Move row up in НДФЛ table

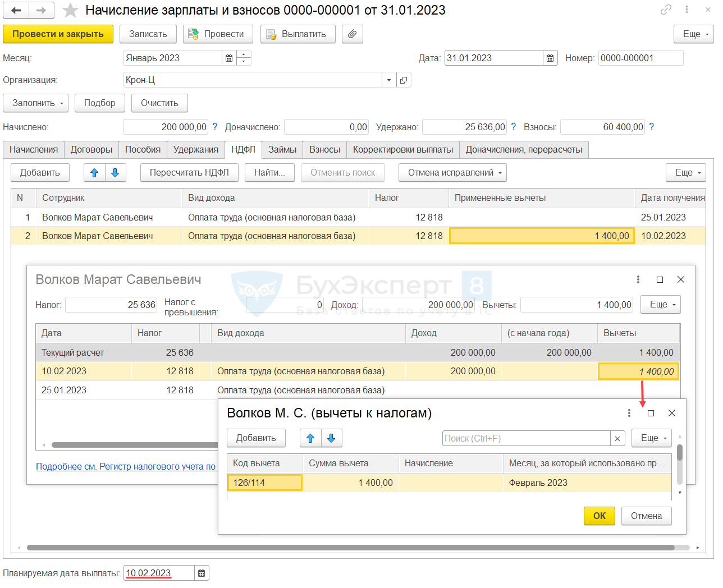tap(94, 173)
